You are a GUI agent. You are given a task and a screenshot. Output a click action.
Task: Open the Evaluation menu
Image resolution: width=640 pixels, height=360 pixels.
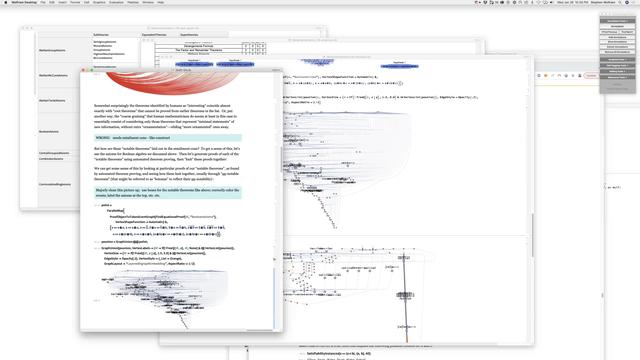[116, 2]
